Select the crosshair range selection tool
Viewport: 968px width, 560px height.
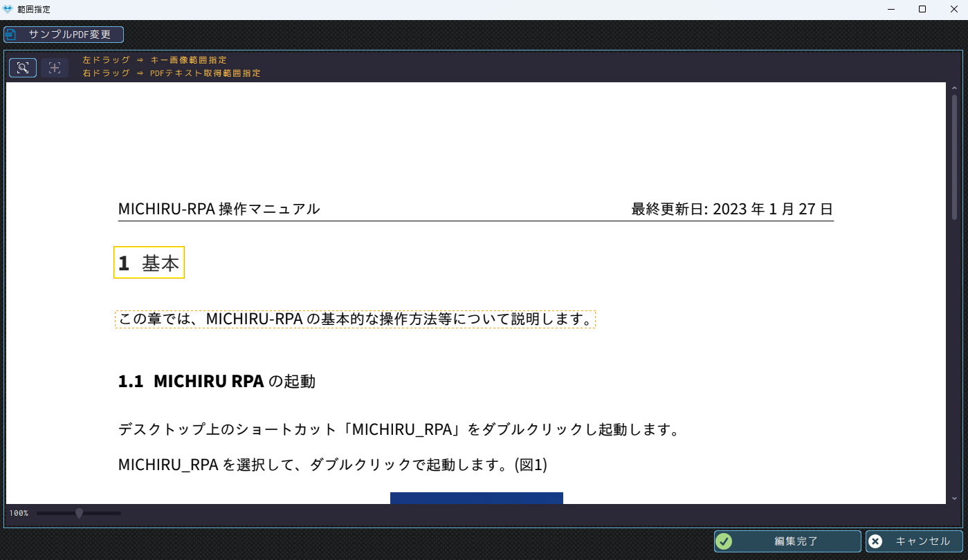coord(55,68)
